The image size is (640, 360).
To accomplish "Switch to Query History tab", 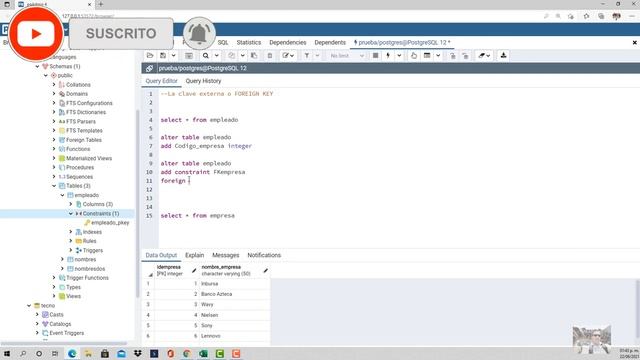I will click(x=203, y=81).
